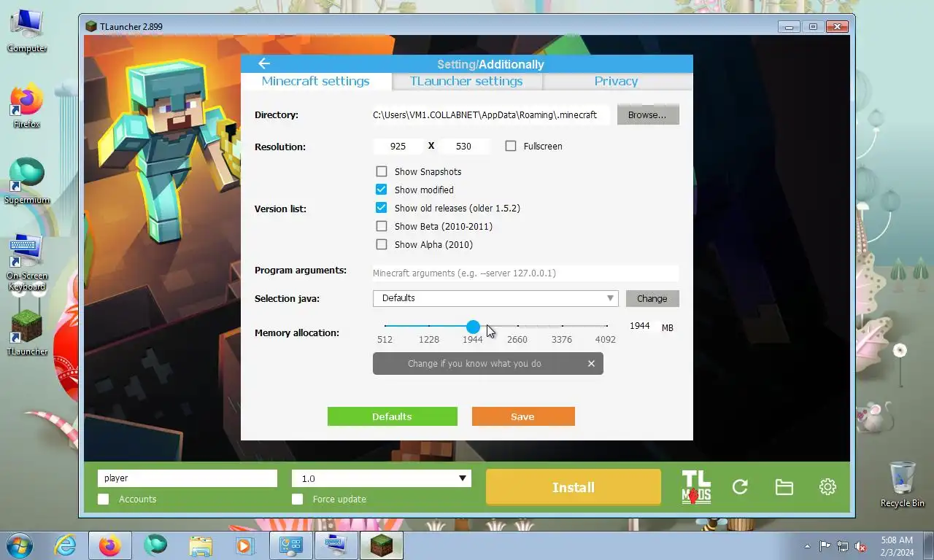Open the settings gear icon

[x=827, y=487]
